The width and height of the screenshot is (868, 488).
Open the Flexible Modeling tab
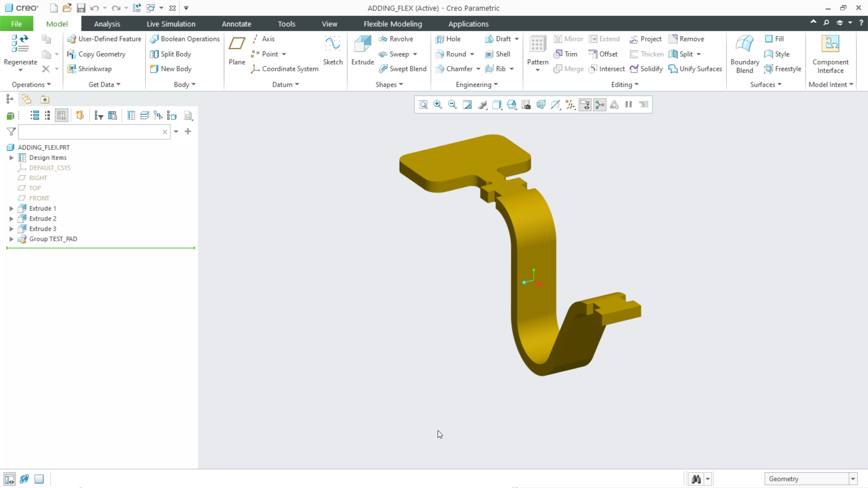pos(393,24)
